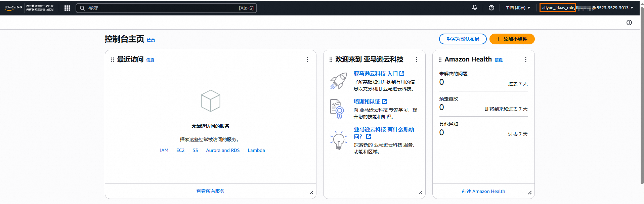The image size is (644, 204).
Task: Open 信息 link beside Amazon Health
Action: (499, 60)
